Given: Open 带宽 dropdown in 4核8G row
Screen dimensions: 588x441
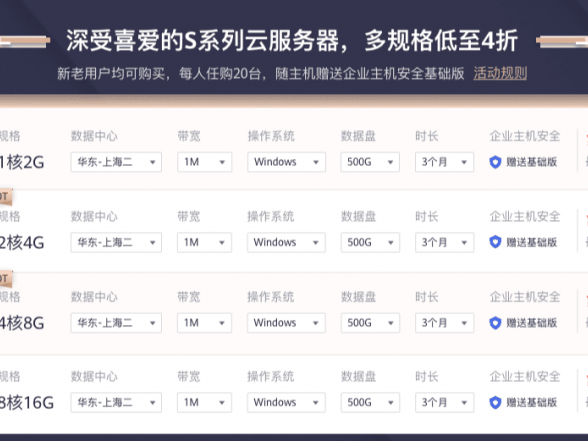Looking at the screenshot, I should (x=204, y=323).
